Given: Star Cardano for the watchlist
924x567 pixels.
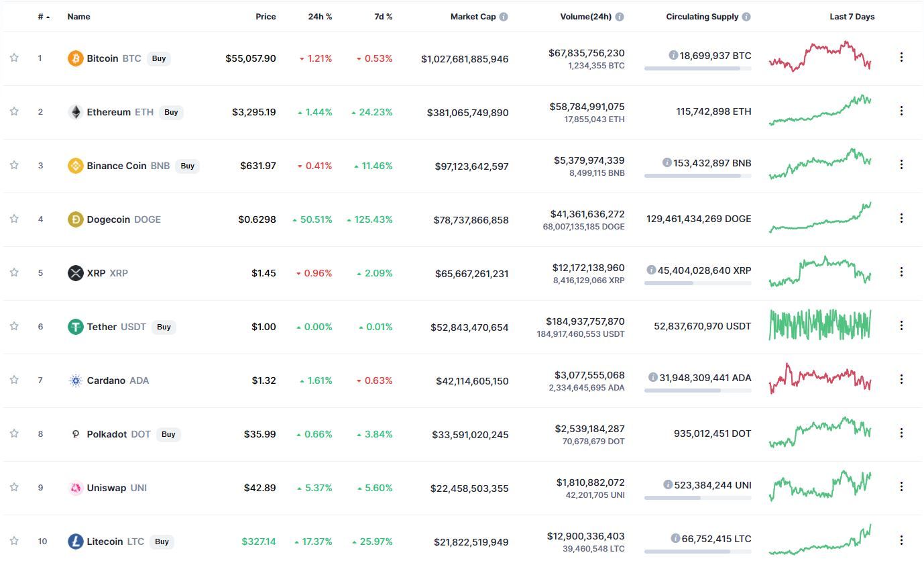Looking at the screenshot, I should pos(14,380).
